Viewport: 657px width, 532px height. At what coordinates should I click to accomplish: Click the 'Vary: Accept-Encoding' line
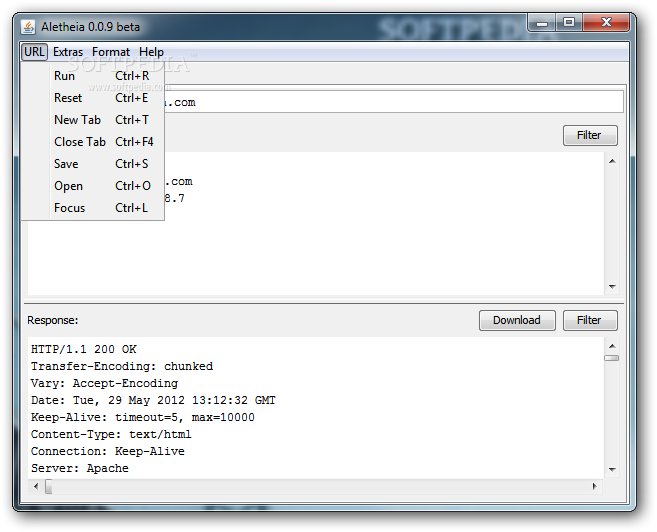tap(104, 384)
